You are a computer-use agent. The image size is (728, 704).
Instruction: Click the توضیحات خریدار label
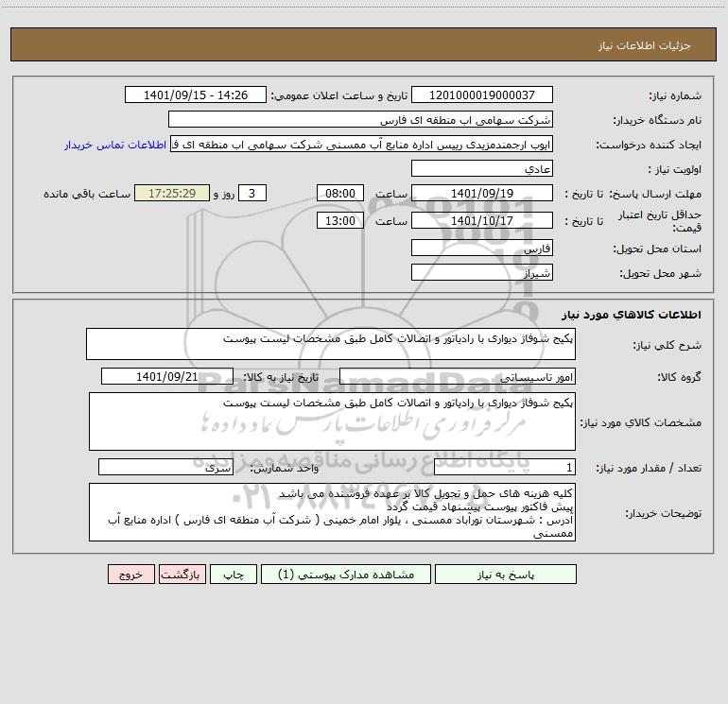663,514
